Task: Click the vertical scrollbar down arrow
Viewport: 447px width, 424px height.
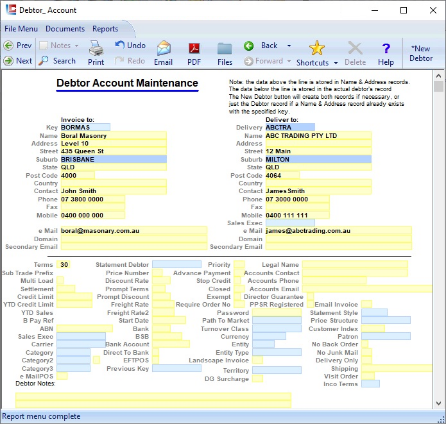Action: coord(439,403)
